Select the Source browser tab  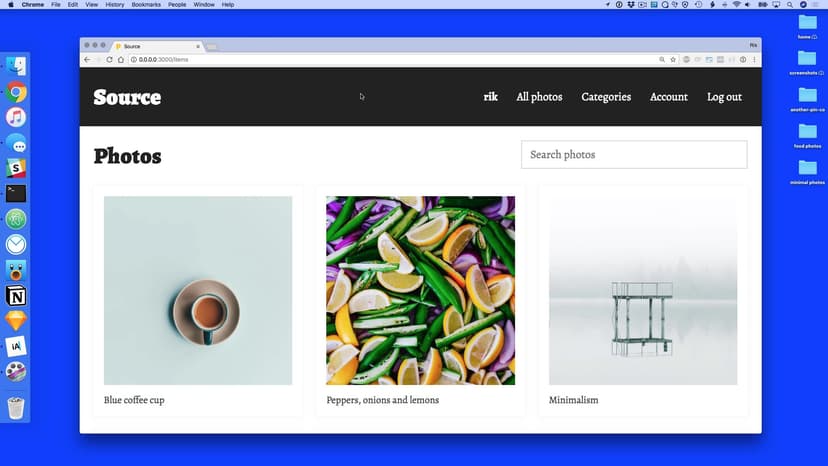[155, 46]
